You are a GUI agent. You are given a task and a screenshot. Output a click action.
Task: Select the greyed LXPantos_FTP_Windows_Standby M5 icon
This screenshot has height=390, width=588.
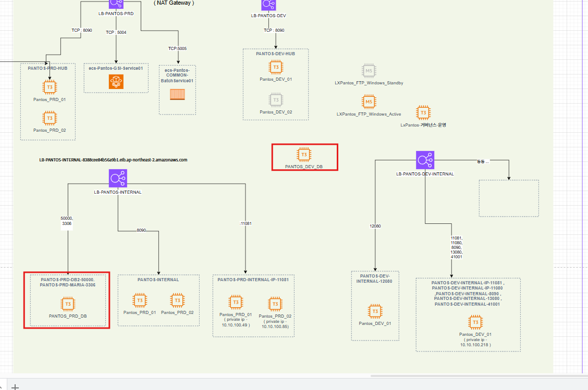tap(369, 70)
